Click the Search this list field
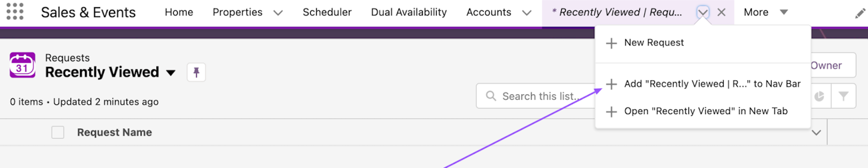 point(536,96)
